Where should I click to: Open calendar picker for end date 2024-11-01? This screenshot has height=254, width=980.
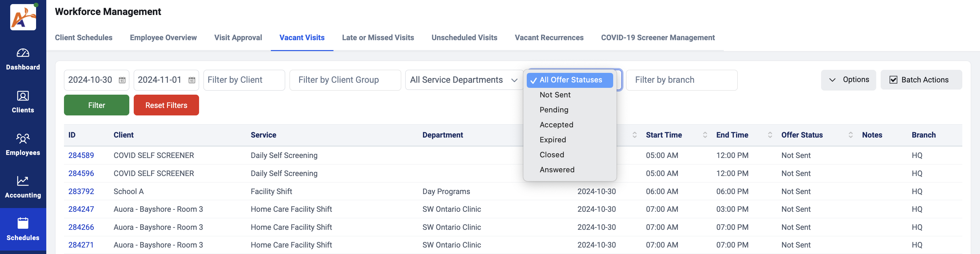point(192,80)
